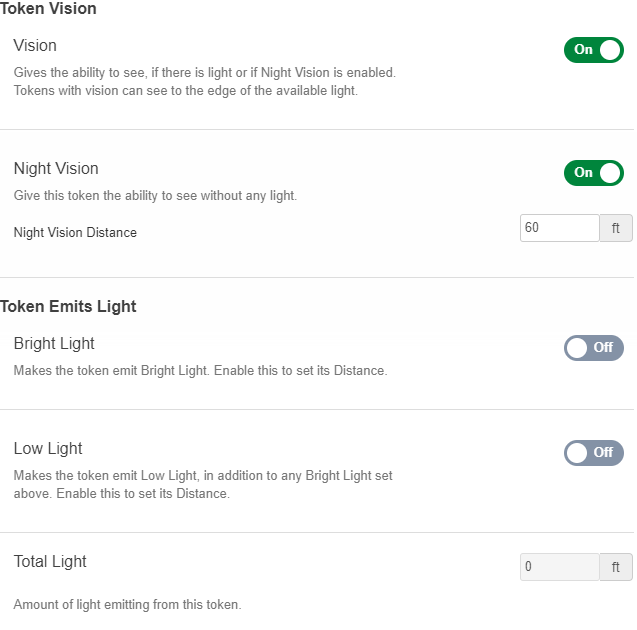Click the Bright Light setting label
Viewport: 637px width, 630px height.
(x=54, y=343)
